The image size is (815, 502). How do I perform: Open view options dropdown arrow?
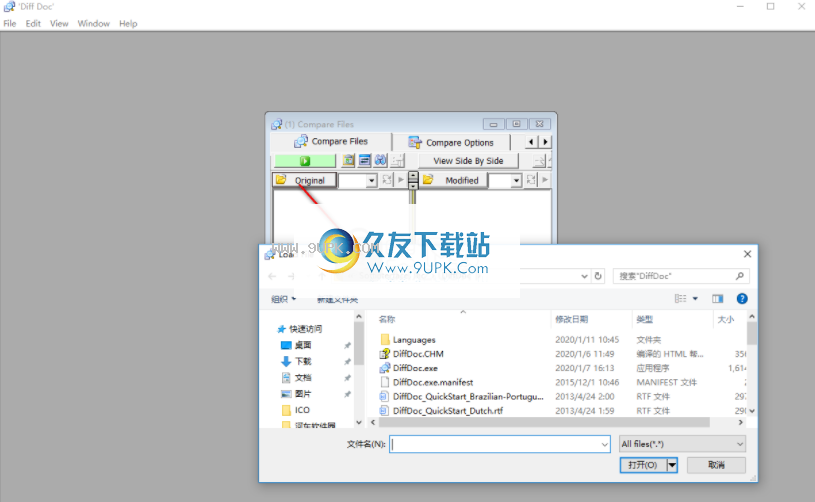coord(695,298)
